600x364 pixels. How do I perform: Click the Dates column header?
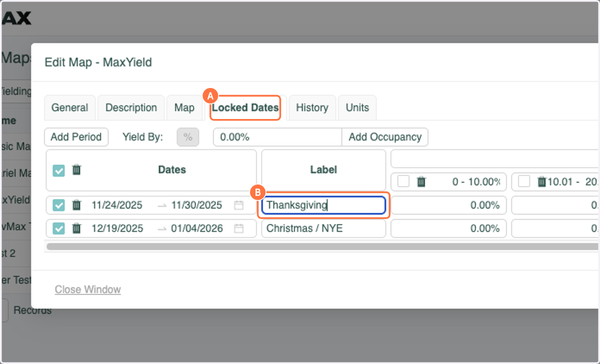pos(172,170)
